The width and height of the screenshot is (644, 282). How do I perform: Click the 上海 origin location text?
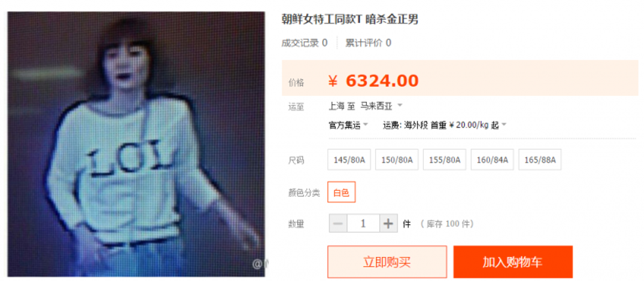(x=336, y=106)
